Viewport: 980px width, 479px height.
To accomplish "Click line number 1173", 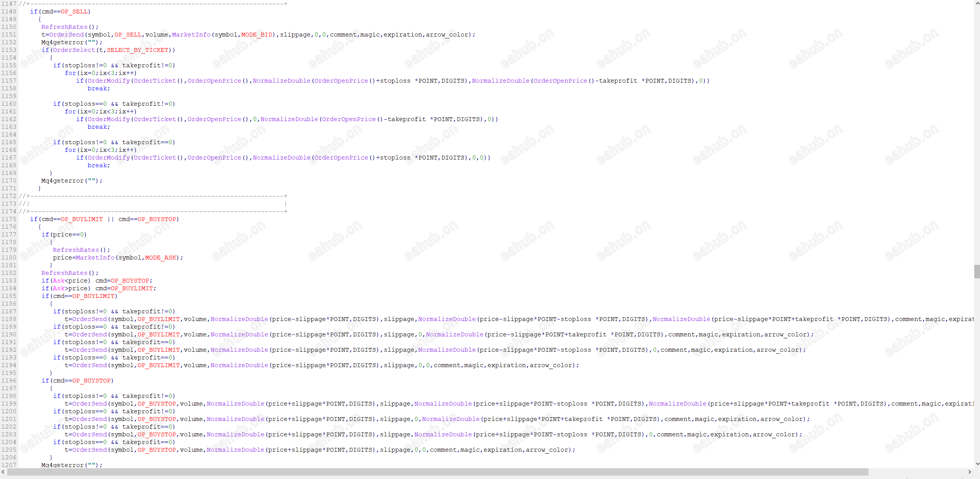I will coord(9,204).
